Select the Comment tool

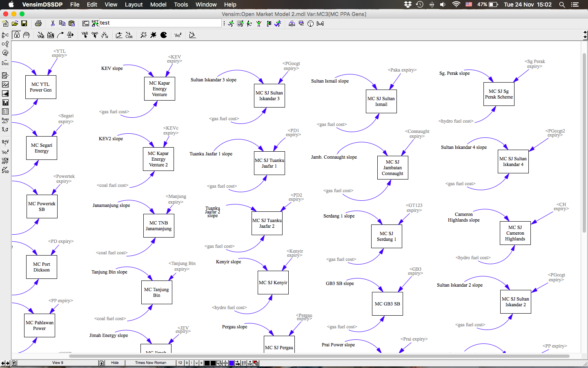click(x=129, y=35)
